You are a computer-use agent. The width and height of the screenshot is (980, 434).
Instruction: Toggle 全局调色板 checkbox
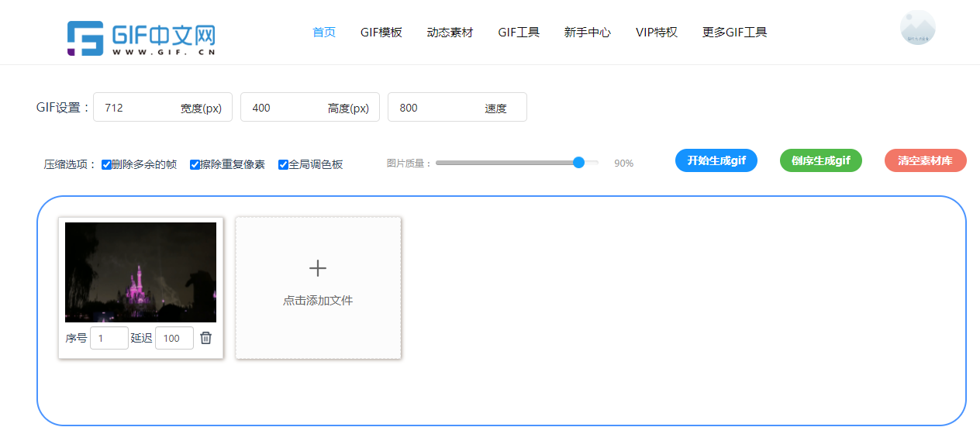pyautogui.click(x=283, y=164)
